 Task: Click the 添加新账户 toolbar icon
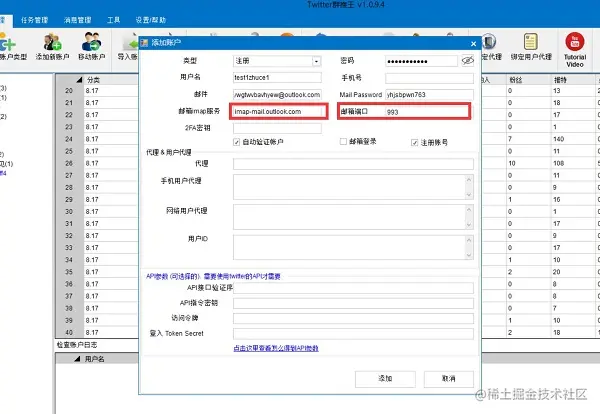[x=52, y=47]
